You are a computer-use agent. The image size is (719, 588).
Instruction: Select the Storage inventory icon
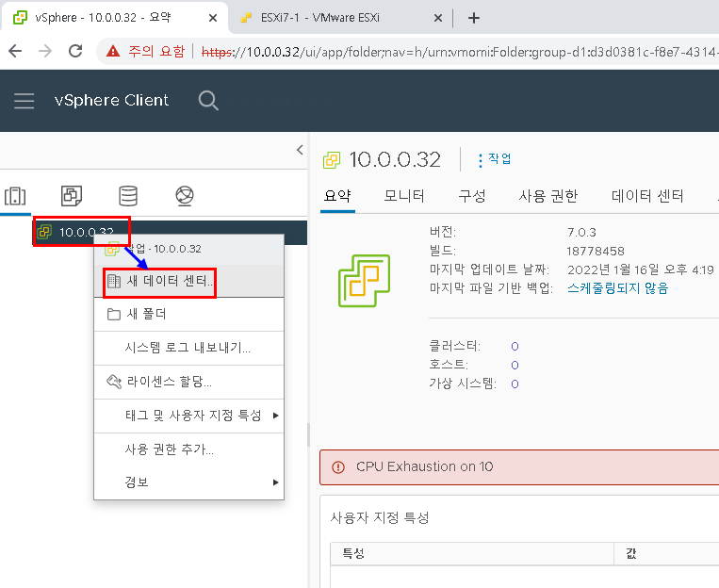[x=128, y=196]
